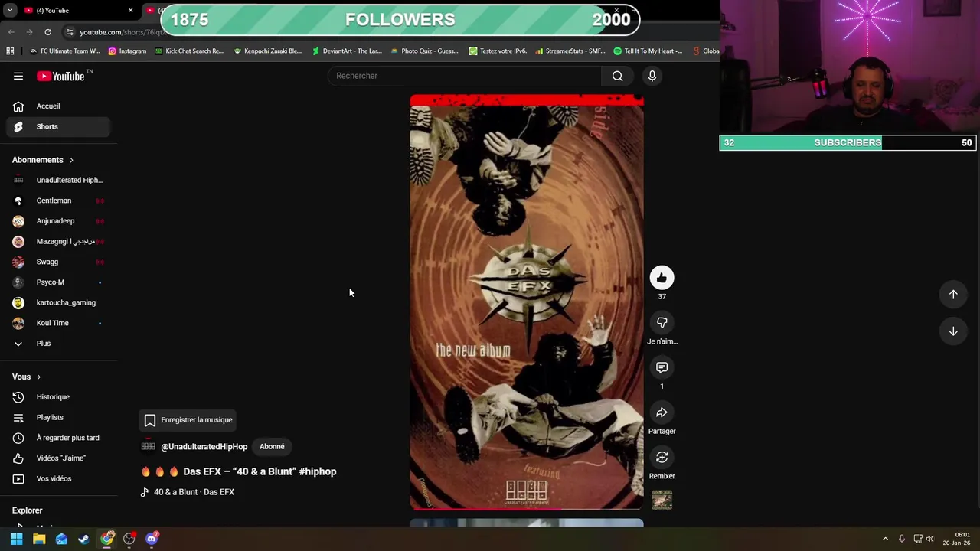The image size is (980, 551).
Task: Open Vos vidéos
Action: [x=58, y=478]
